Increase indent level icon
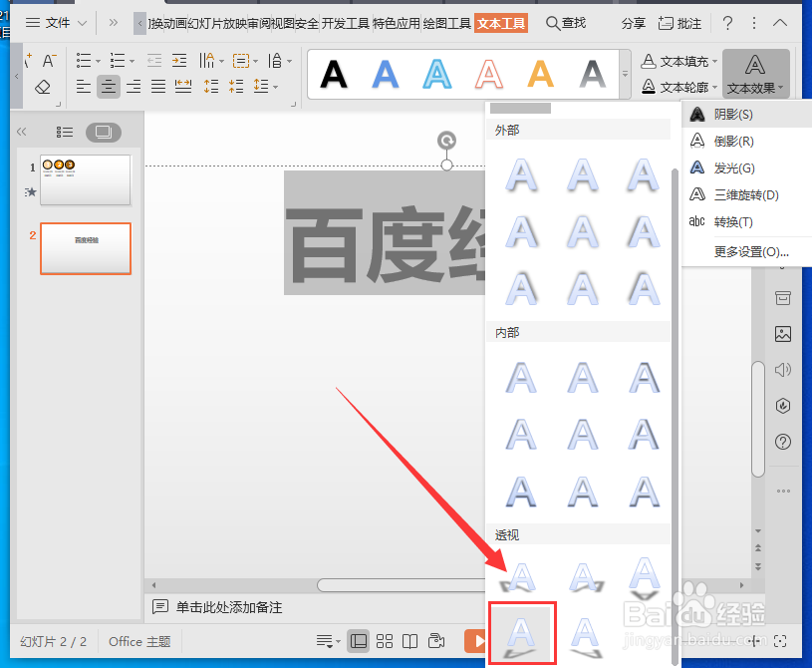Image resolution: width=812 pixels, height=668 pixels. click(x=179, y=61)
